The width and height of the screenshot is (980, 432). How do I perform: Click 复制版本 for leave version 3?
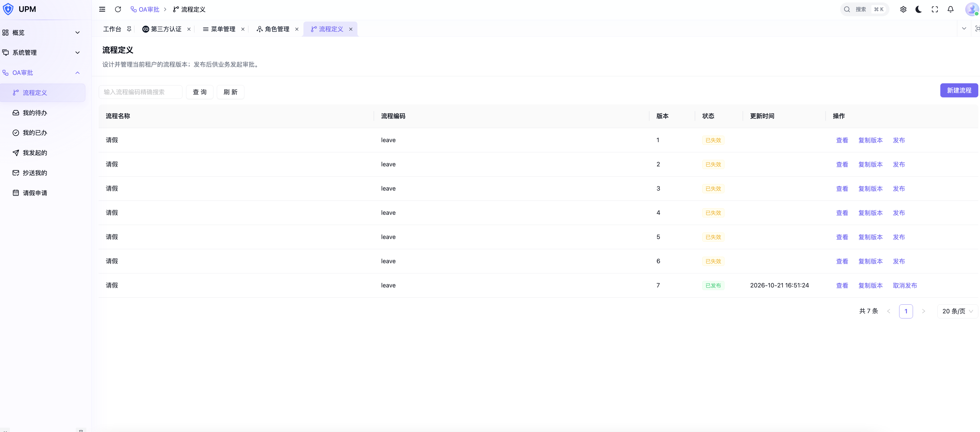(x=870, y=188)
